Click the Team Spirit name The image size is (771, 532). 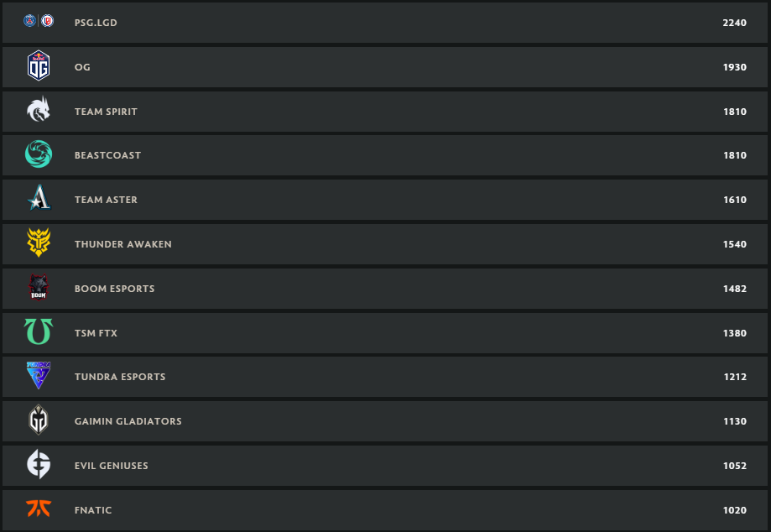coord(106,112)
